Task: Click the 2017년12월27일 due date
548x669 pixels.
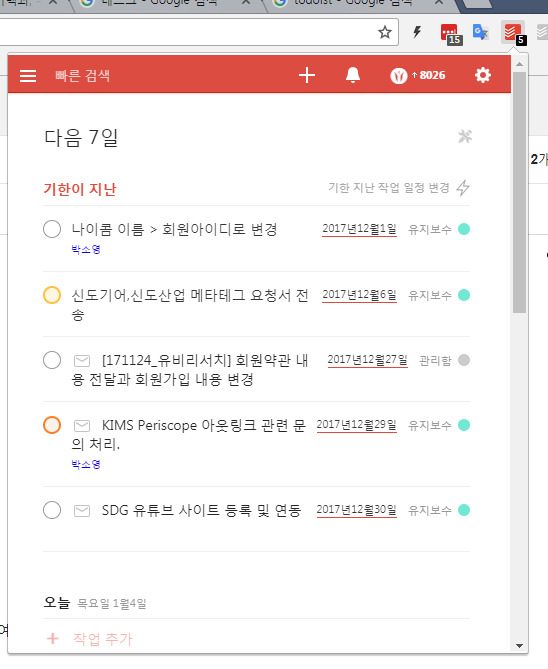Action: pos(367,360)
